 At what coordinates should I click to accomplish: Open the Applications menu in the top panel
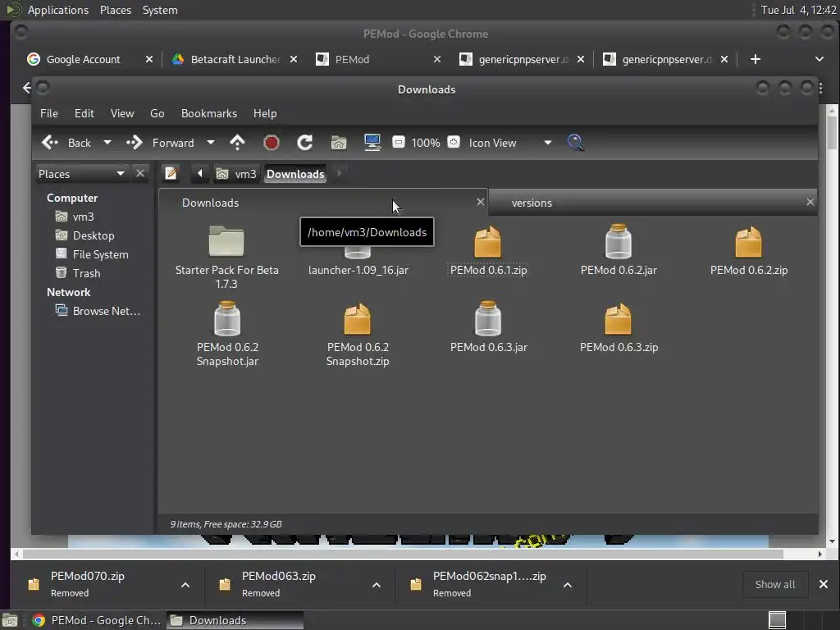click(x=58, y=10)
